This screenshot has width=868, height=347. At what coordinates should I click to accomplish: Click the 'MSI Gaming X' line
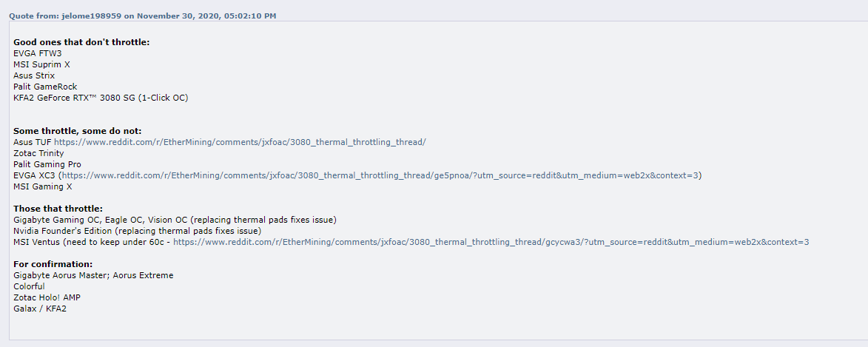pos(43,186)
